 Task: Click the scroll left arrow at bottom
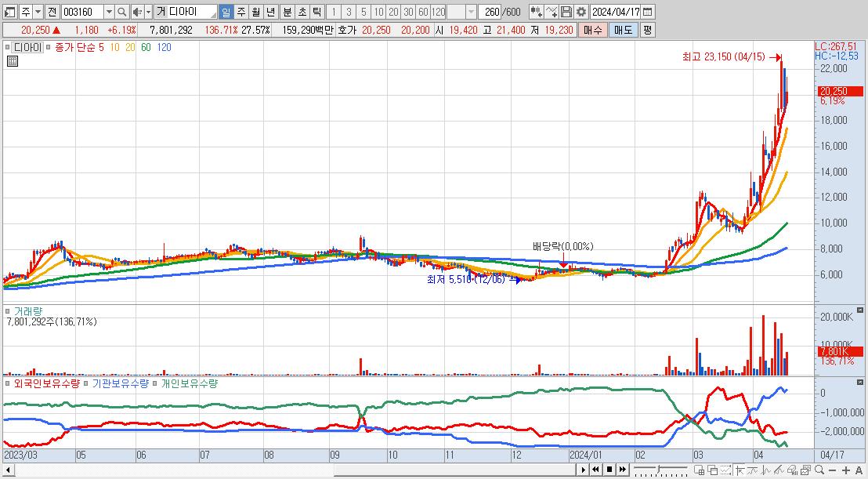8,470
